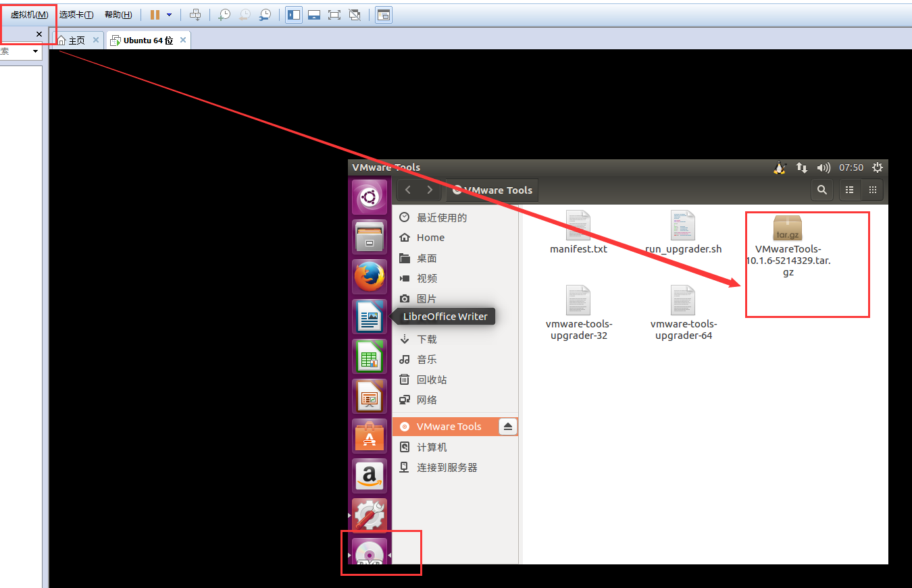The height and width of the screenshot is (588, 912).
Task: Open the 帮助(H) menu
Action: tap(118, 15)
